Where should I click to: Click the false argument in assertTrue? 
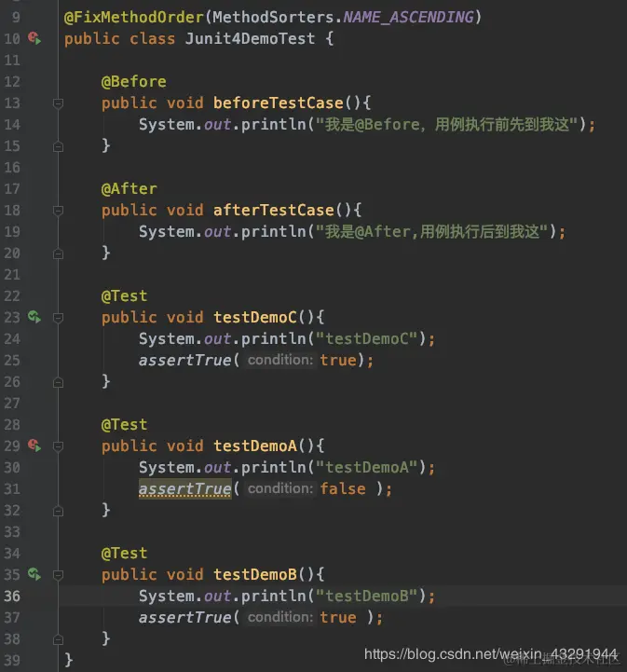pyautogui.click(x=343, y=488)
